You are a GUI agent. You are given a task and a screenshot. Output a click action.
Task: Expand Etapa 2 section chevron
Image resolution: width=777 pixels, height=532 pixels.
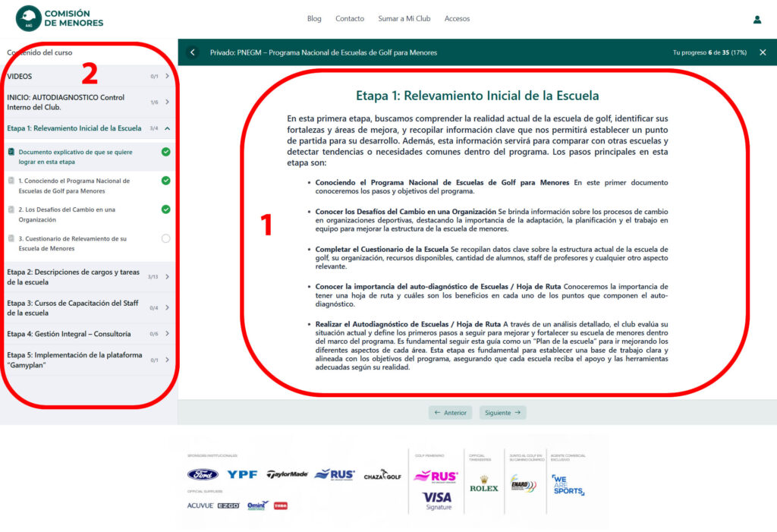(167, 277)
